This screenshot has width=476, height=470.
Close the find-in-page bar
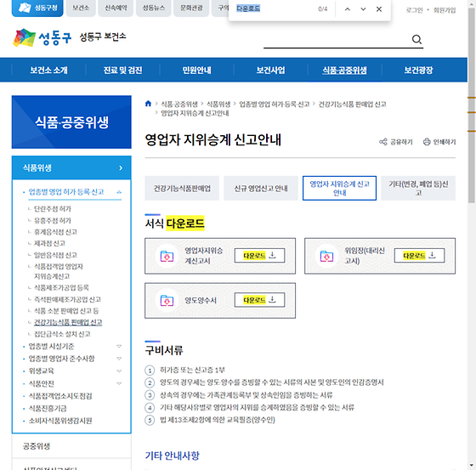coord(379,9)
